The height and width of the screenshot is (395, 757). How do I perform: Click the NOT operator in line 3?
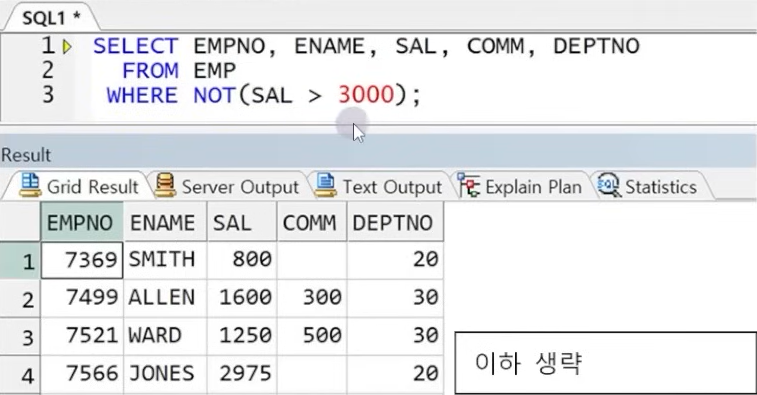click(x=215, y=95)
